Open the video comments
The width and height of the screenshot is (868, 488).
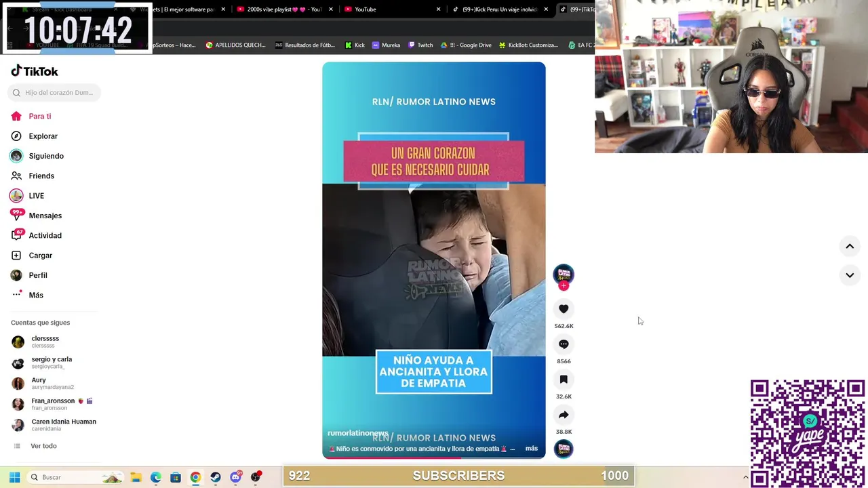click(x=564, y=344)
